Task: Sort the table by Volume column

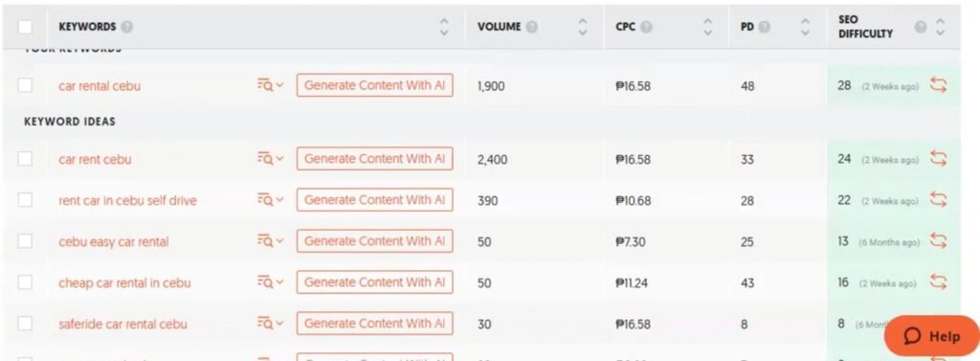Action: tap(583, 27)
